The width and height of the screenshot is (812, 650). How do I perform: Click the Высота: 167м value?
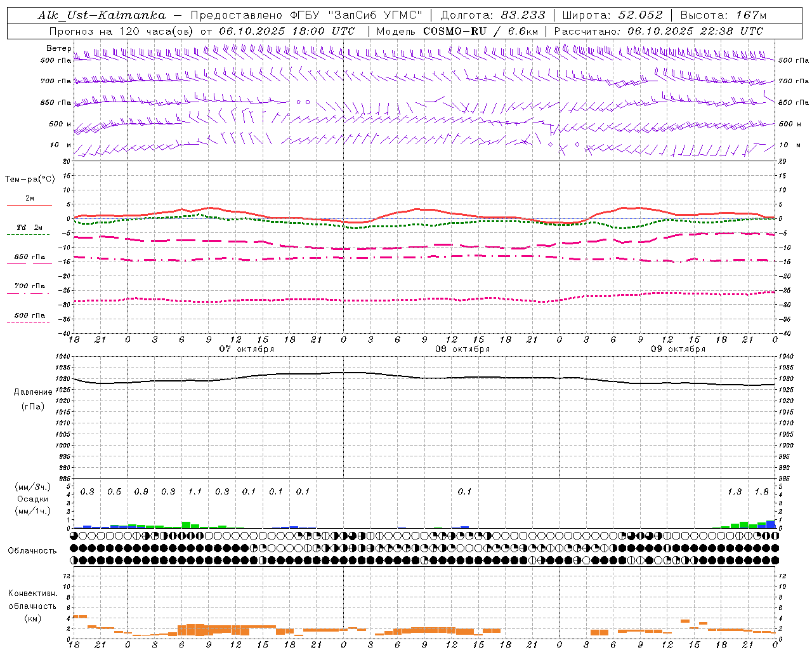point(723,15)
